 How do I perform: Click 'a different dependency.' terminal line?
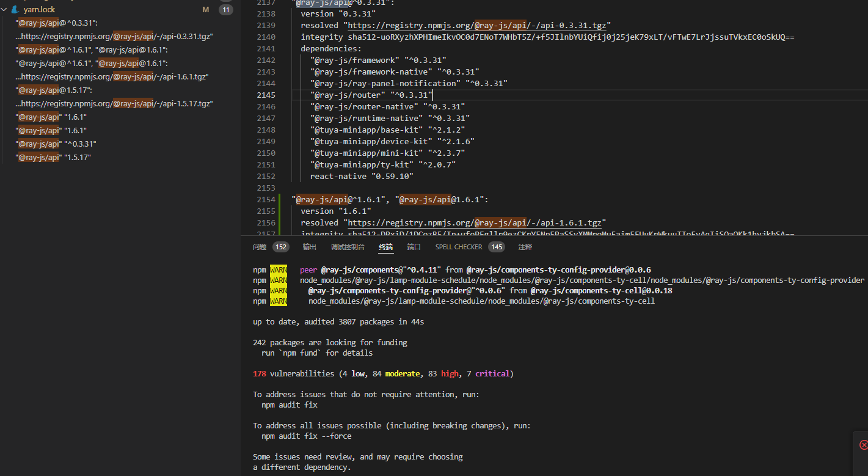pyautogui.click(x=302, y=467)
